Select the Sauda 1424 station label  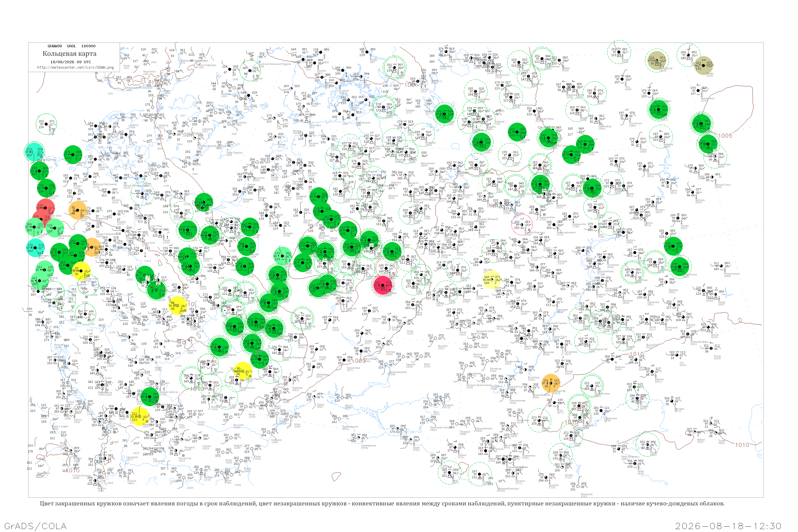click(126, 67)
